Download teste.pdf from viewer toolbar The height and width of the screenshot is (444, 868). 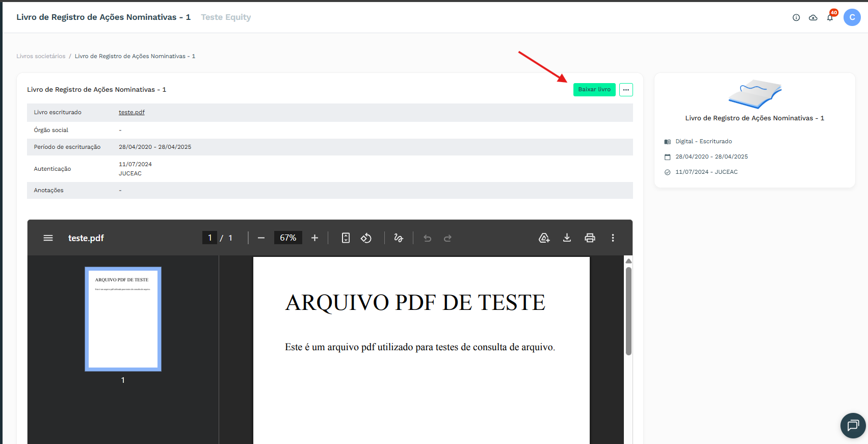[567, 238]
